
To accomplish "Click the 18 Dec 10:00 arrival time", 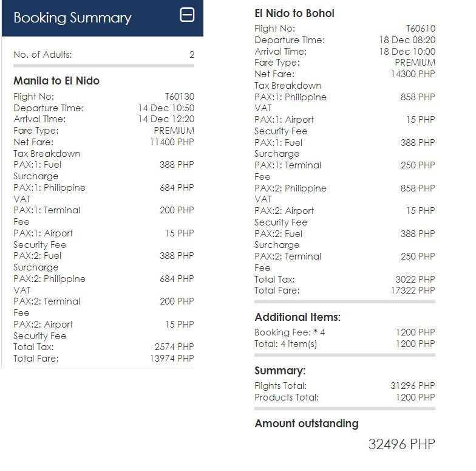I will tap(407, 52).
